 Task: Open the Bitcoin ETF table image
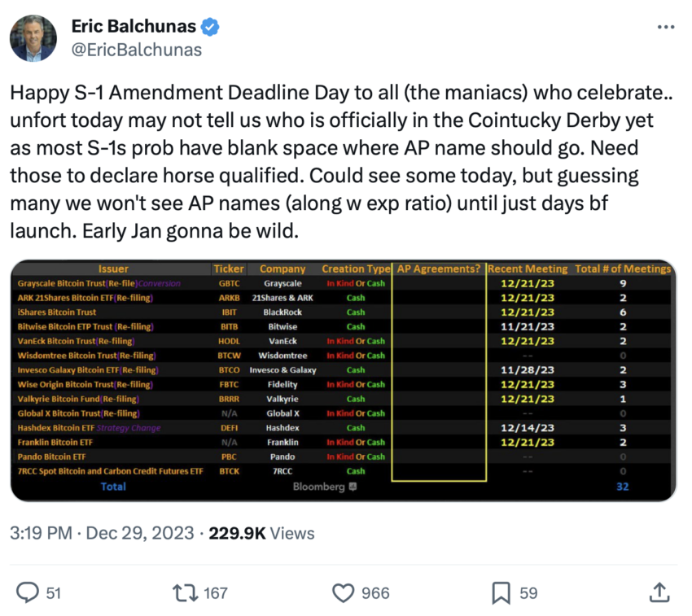pyautogui.click(x=344, y=380)
